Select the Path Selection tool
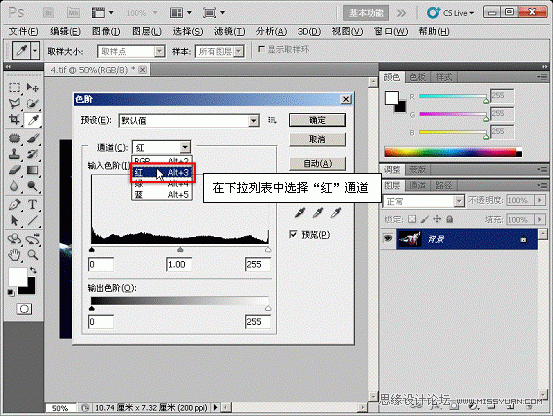This screenshot has width=553, height=416. [14, 221]
